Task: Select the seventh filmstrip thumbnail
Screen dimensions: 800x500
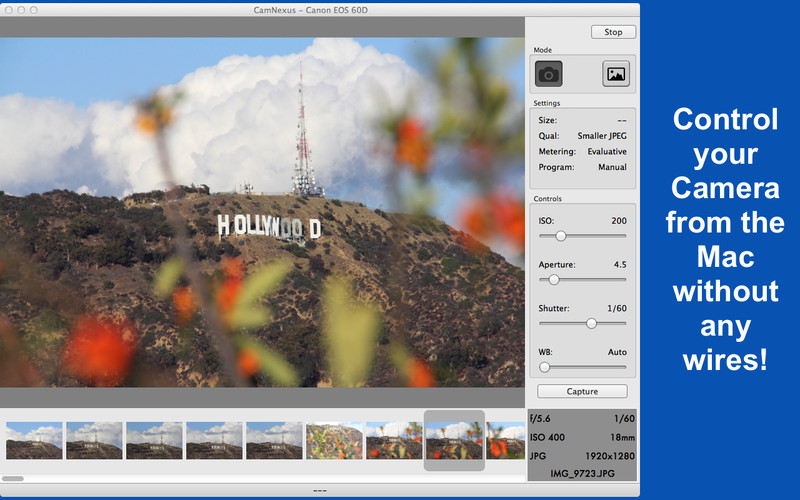Action: pos(394,440)
